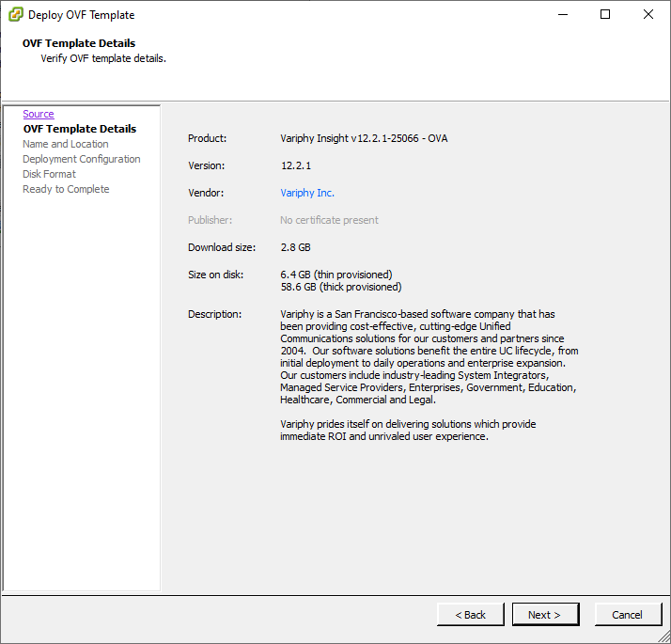This screenshot has width=671, height=644.
Task: Click the download size value '2.8 GB'
Action: click(295, 247)
